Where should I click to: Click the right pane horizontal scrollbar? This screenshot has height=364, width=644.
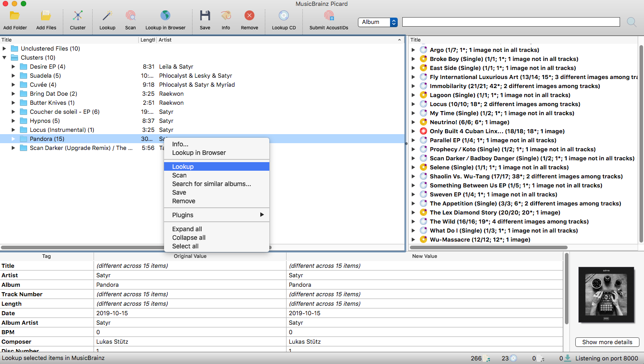click(488, 247)
